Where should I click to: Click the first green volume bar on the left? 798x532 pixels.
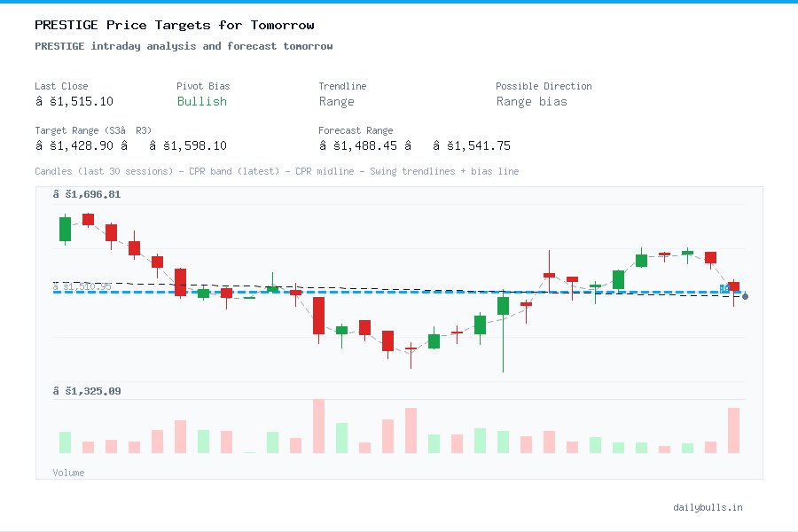64,442
